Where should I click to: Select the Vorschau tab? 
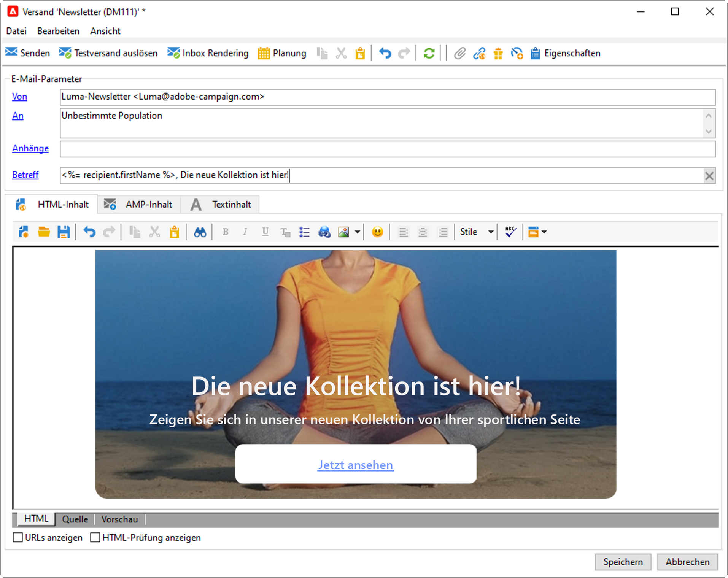click(119, 519)
